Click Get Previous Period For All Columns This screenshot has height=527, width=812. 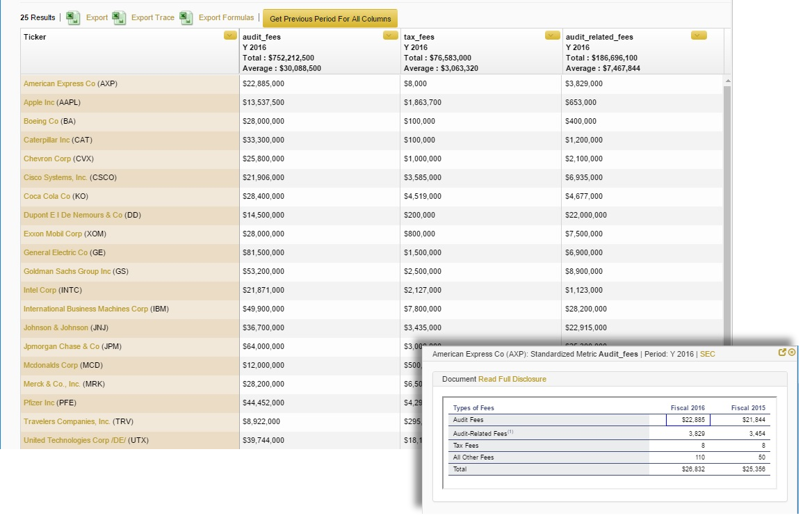coord(330,19)
